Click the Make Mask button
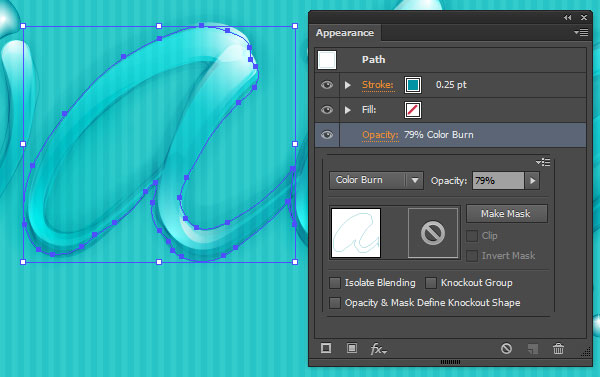 (507, 214)
